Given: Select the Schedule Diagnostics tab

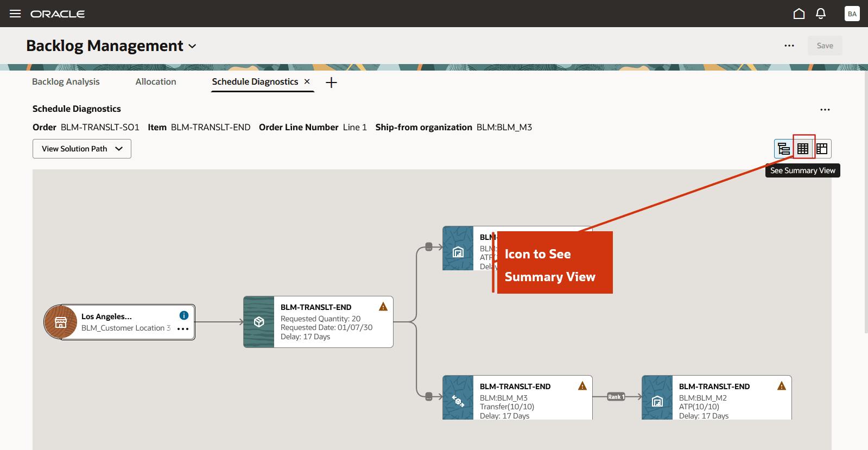Looking at the screenshot, I should (255, 81).
